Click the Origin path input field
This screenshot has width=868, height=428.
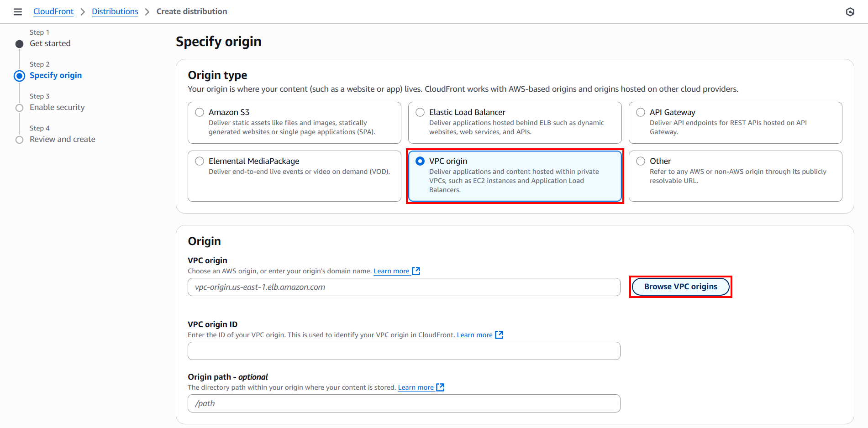pos(404,403)
